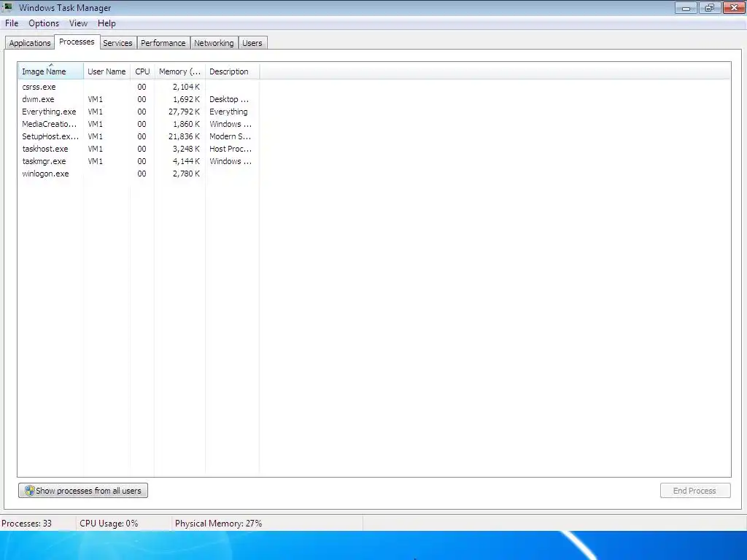Screen dimensions: 747x560
Task: Sort by Description column header
Action: pos(232,71)
